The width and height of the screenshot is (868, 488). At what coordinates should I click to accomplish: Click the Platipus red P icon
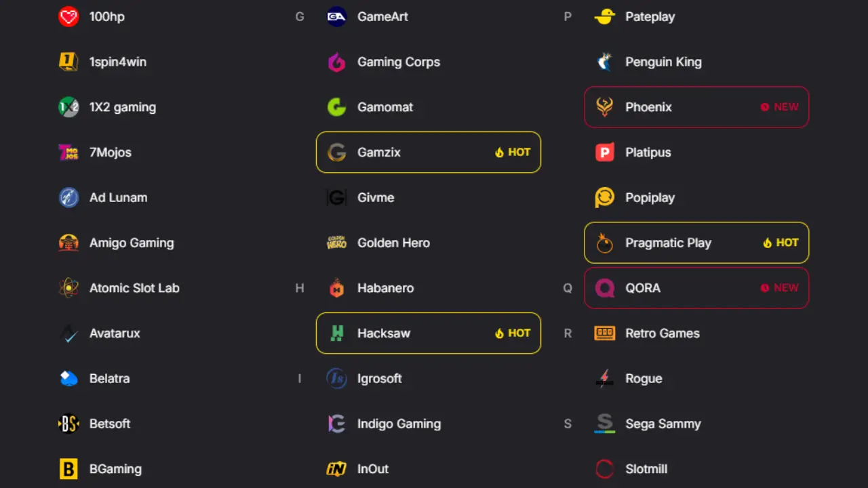click(604, 152)
